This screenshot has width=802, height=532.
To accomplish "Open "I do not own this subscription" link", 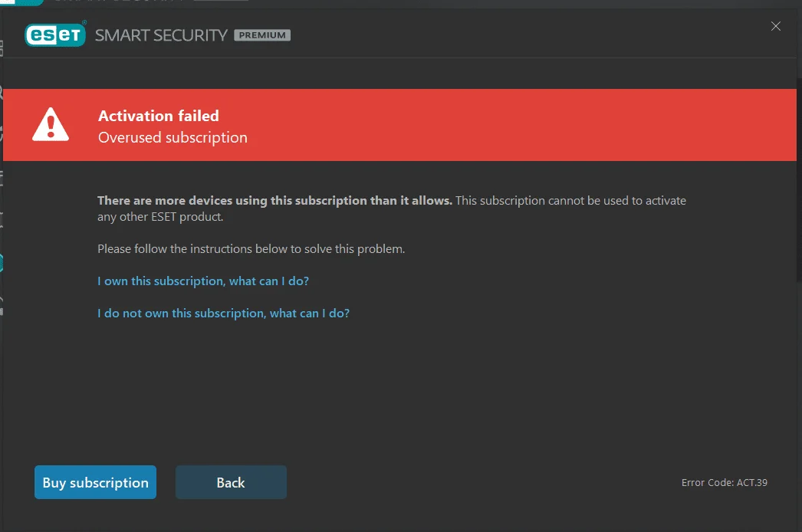I will (x=224, y=313).
